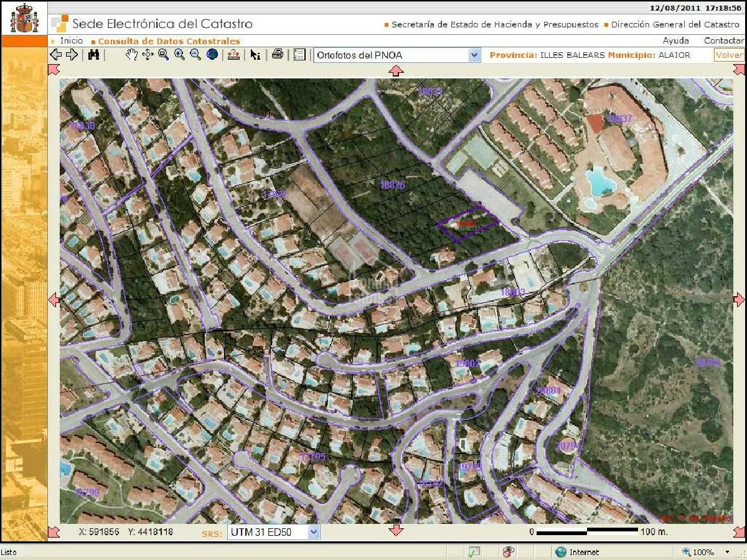Open Consulta de Datos Catastrales
The width and height of the screenshot is (747, 560).
coord(169,41)
